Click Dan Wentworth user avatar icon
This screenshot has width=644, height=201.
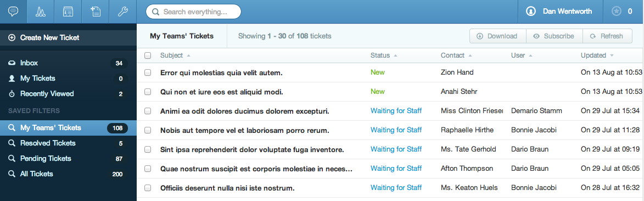[x=531, y=12]
